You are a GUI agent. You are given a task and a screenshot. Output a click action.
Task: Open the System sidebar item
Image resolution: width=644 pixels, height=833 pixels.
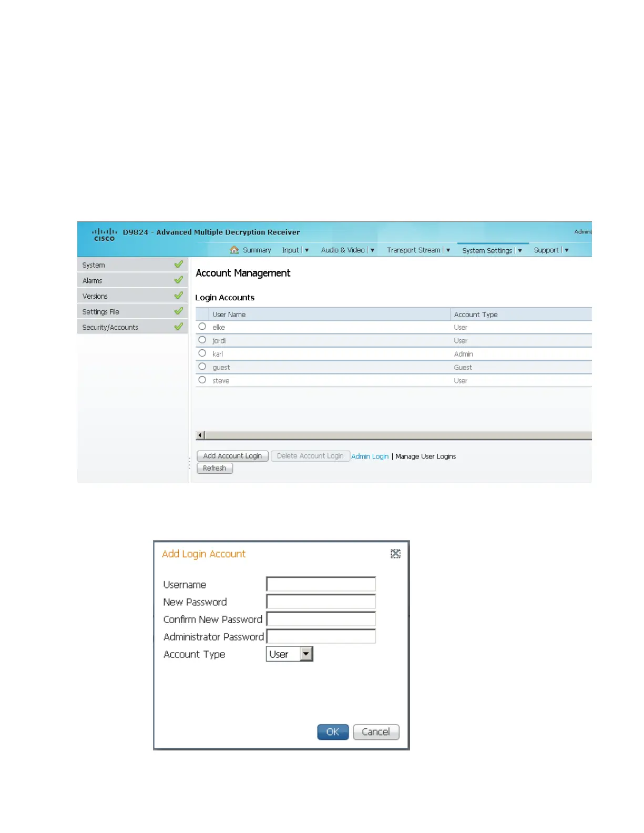tap(132, 265)
